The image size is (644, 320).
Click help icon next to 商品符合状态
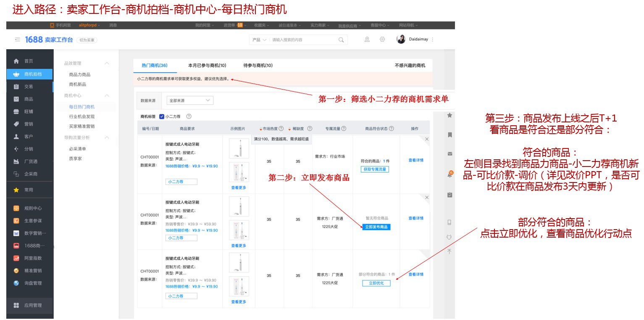(392, 129)
